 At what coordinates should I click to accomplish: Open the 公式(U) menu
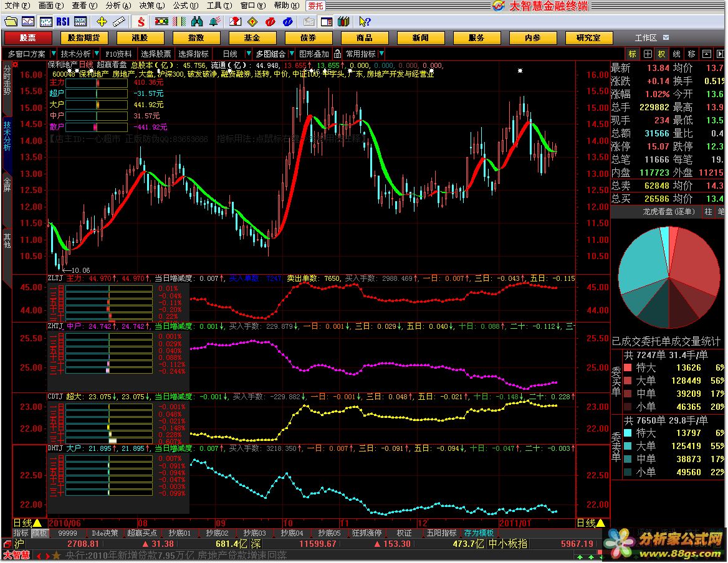[x=186, y=6]
